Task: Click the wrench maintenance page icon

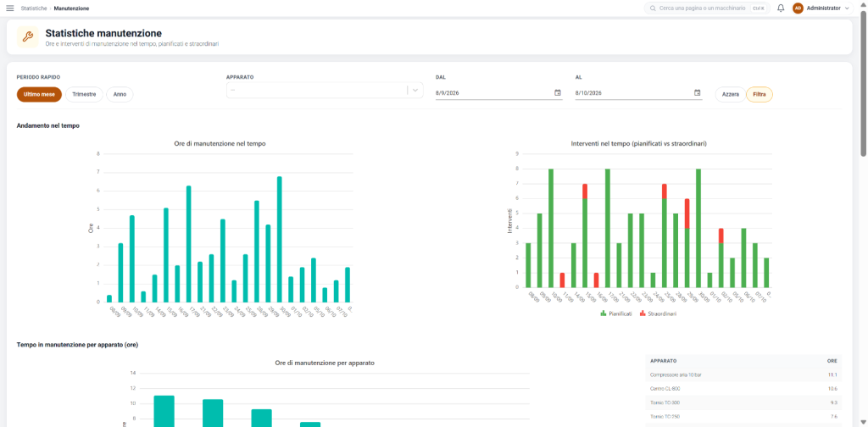Action: pyautogui.click(x=28, y=37)
